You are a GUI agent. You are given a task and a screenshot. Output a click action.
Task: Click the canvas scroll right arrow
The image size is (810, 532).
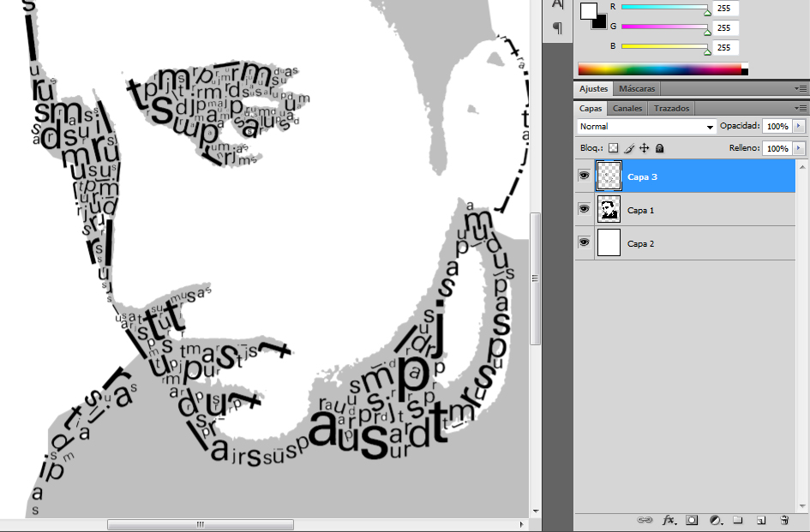tap(522, 524)
